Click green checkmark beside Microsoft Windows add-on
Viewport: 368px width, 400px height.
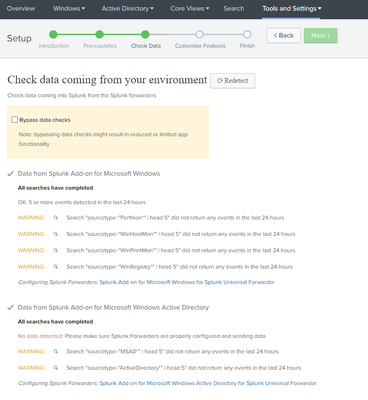(10, 174)
